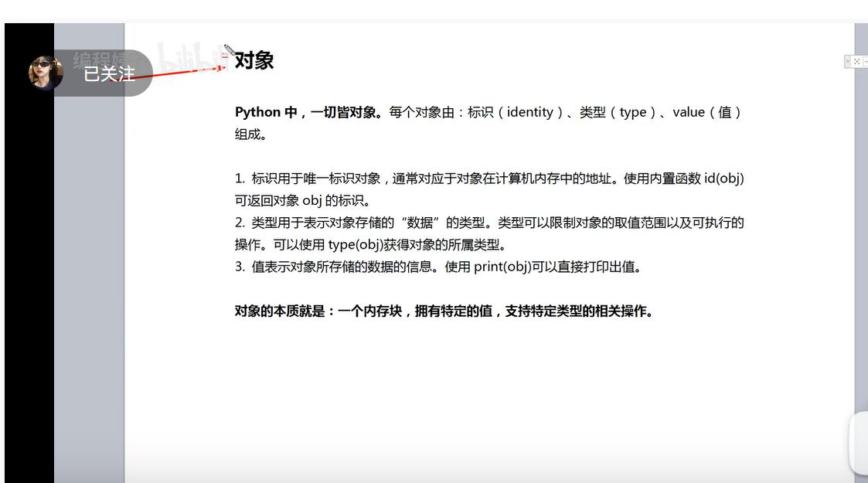The image size is (868, 483).
Task: Click the word "value" in first paragraph
Action: point(689,112)
